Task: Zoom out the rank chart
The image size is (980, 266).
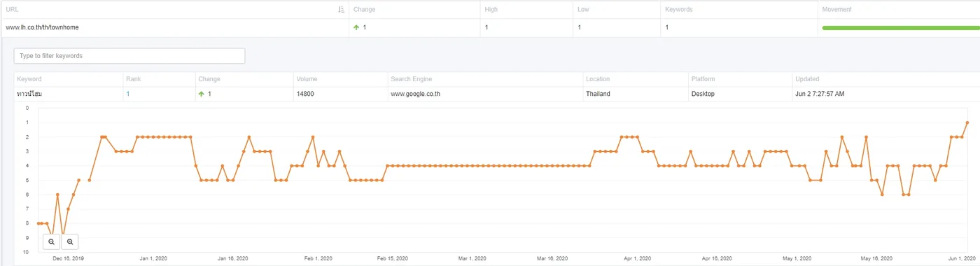Action: pyautogui.click(x=51, y=241)
